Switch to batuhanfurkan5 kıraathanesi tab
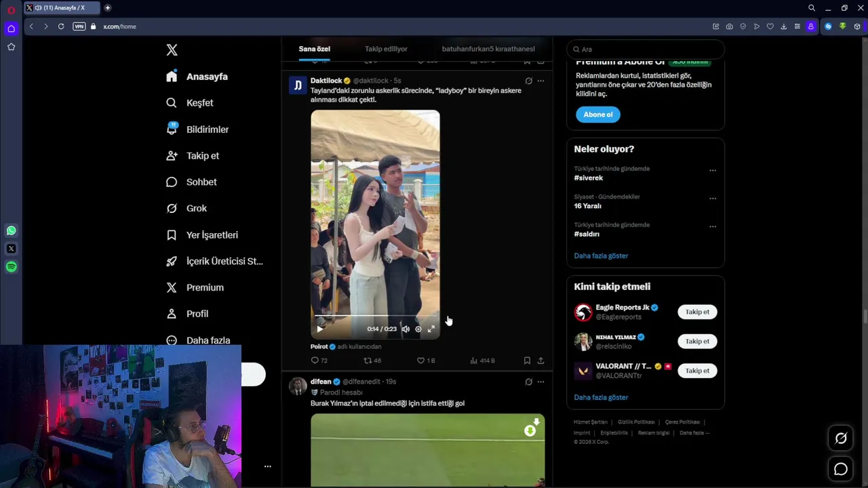This screenshot has height=488, width=868. tap(488, 49)
